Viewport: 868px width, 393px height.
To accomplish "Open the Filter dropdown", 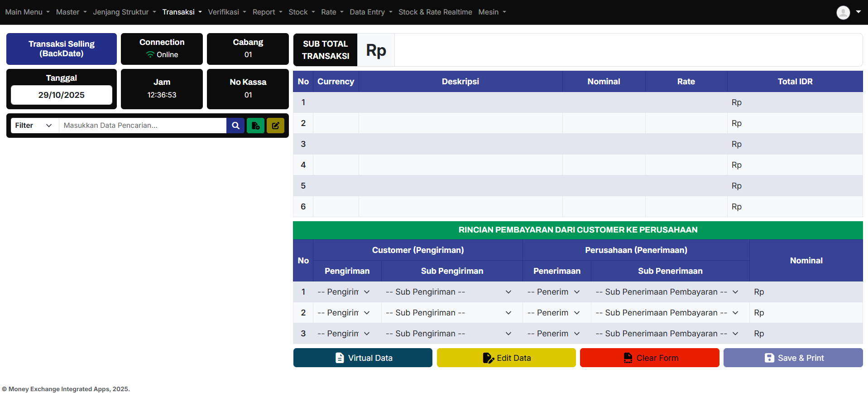I will pyautogui.click(x=34, y=126).
